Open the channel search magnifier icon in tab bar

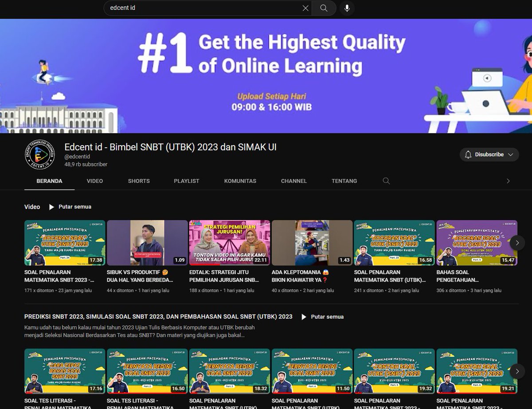coord(386,181)
